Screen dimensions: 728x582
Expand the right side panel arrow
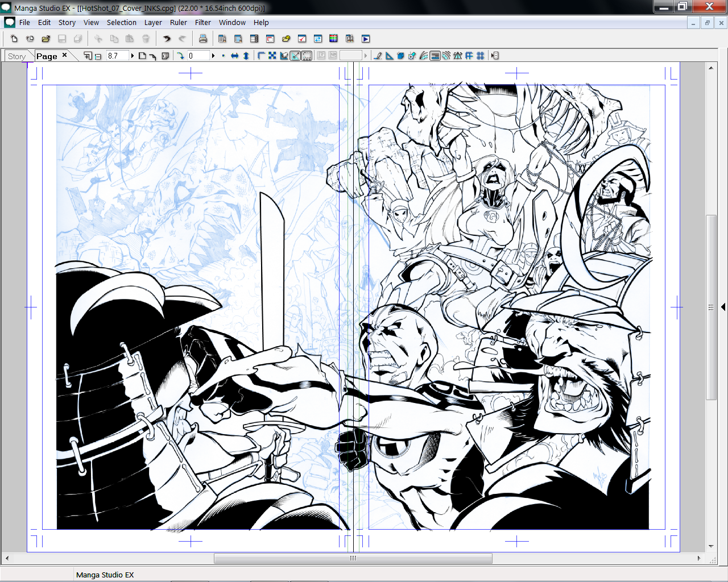click(x=723, y=307)
